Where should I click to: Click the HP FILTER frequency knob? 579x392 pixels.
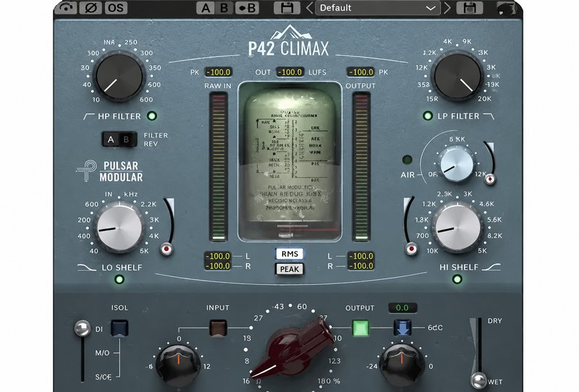click(x=119, y=76)
